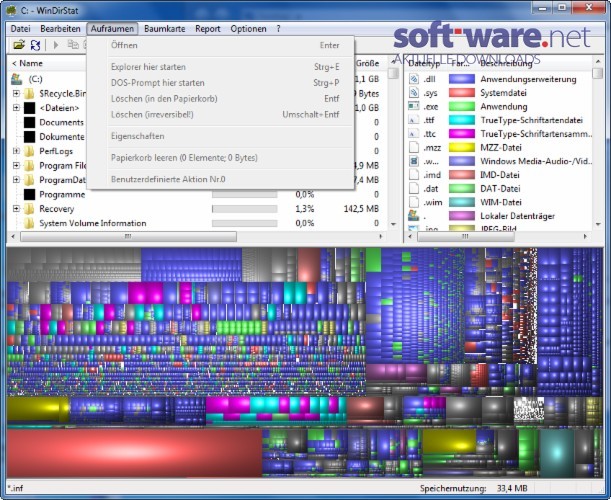The height and width of the screenshot is (500, 611).
Task: Choose DOS-Prompt hier starten entry
Action: [x=221, y=83]
